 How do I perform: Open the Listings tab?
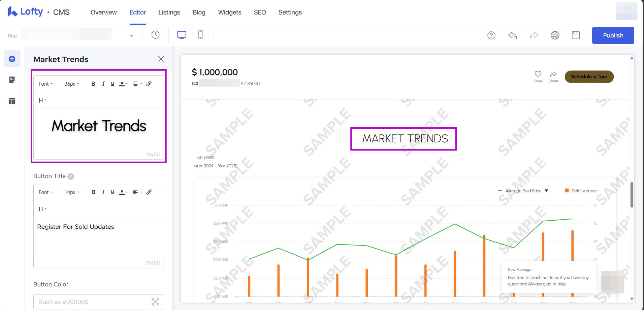169,12
